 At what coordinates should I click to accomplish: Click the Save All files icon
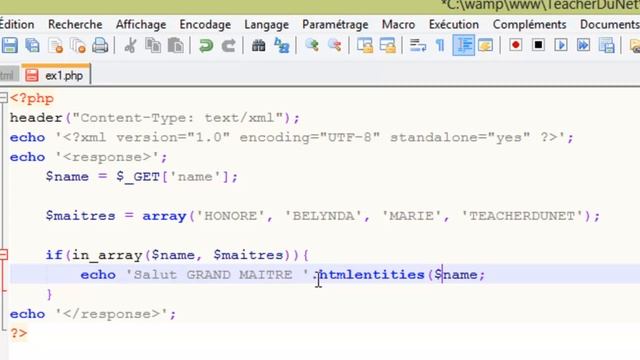pyautogui.click(x=32, y=45)
